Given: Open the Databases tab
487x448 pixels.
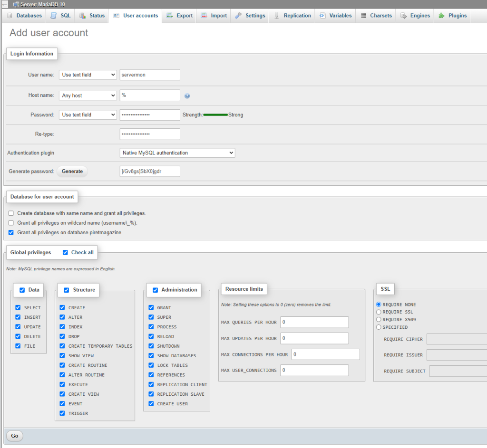Looking at the screenshot, I should 25,16.
